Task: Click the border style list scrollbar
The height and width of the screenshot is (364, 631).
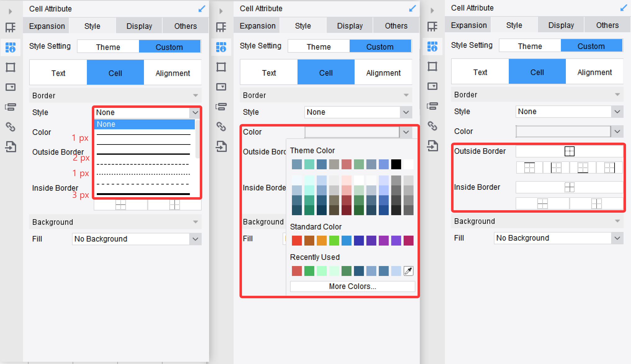Action: [197, 140]
